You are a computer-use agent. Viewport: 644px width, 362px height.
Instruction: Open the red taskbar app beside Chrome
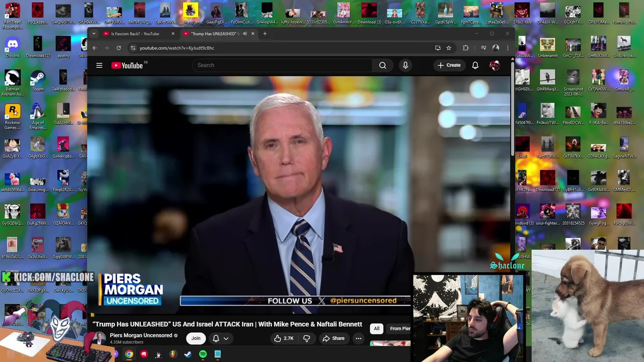(144, 354)
